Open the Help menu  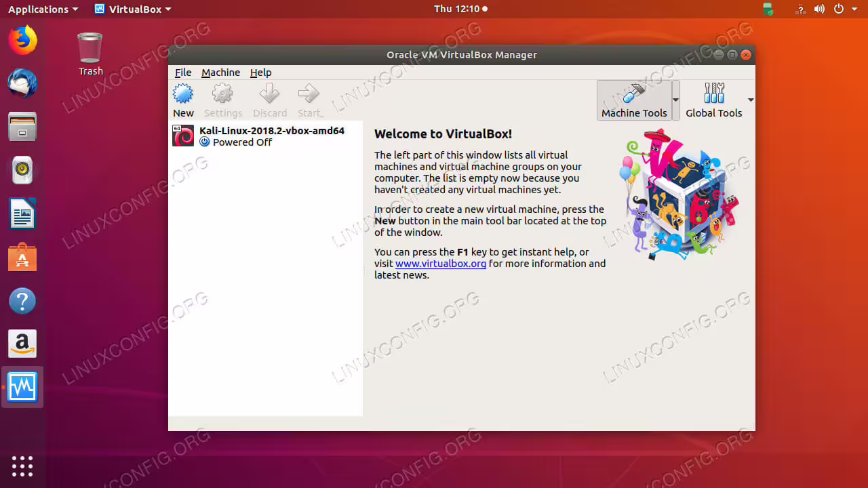[260, 73]
